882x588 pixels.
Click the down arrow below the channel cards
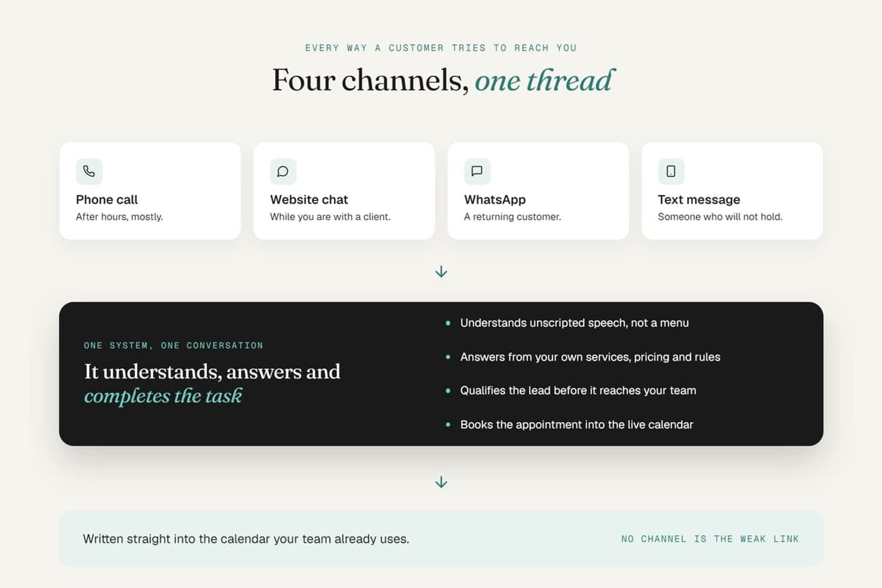(441, 272)
